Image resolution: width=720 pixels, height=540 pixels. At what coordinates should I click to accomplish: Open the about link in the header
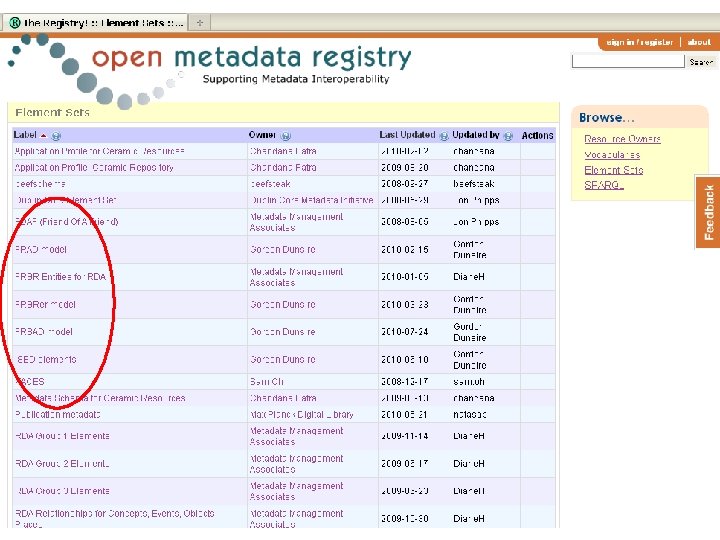[699, 42]
